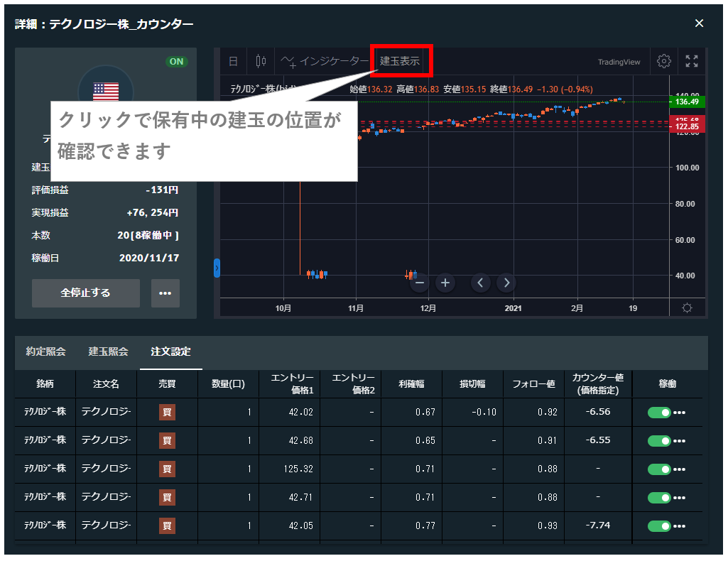Open row menu dots for 42.05 order

pos(679,525)
